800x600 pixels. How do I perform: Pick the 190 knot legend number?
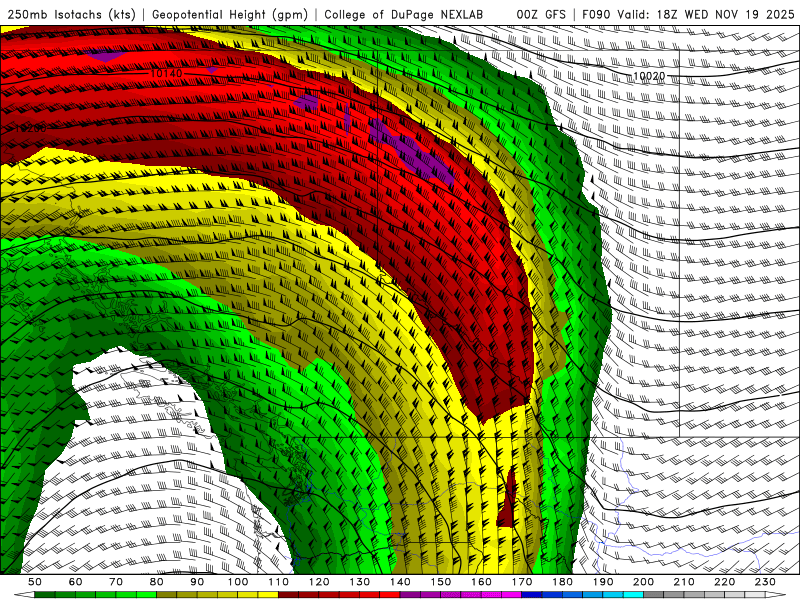click(x=603, y=582)
